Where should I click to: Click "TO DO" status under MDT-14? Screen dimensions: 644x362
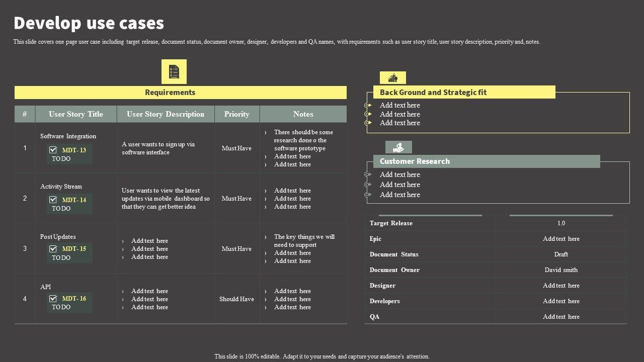(x=61, y=209)
